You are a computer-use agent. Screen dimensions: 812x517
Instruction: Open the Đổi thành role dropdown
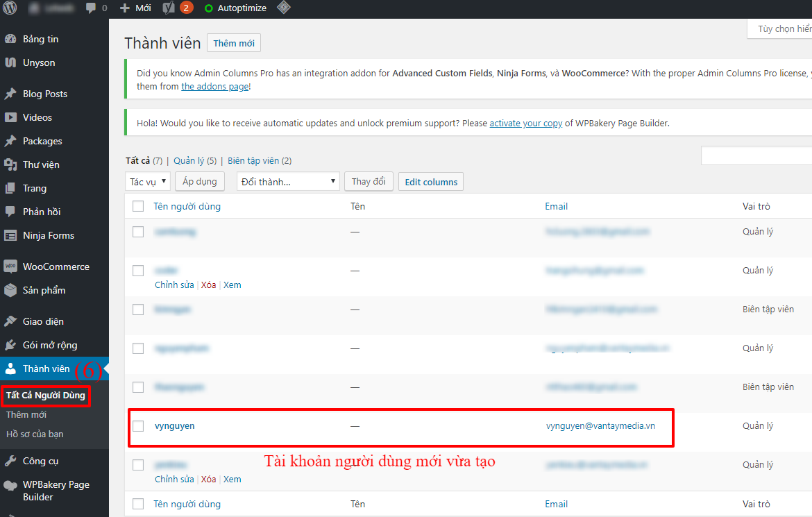tap(289, 181)
